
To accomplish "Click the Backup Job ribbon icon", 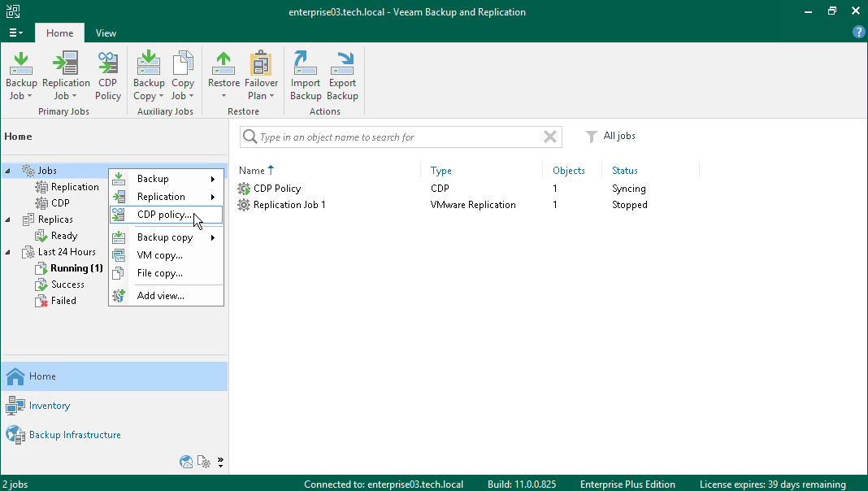I will [21, 76].
